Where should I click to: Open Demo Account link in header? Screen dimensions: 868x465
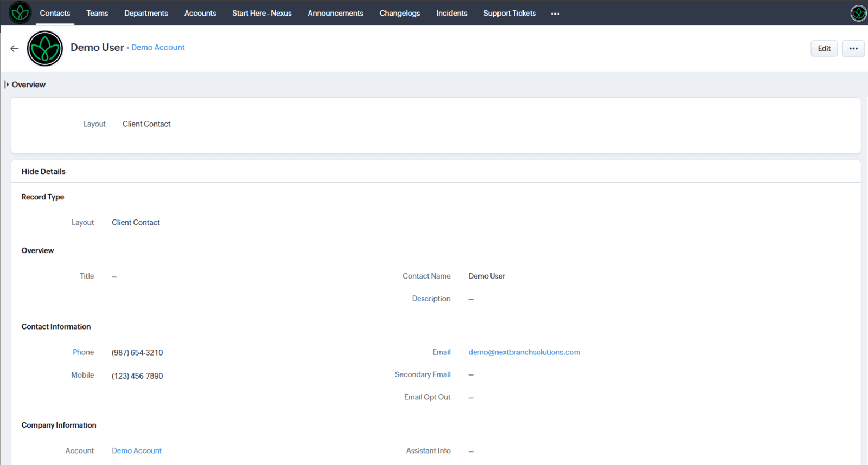158,48
